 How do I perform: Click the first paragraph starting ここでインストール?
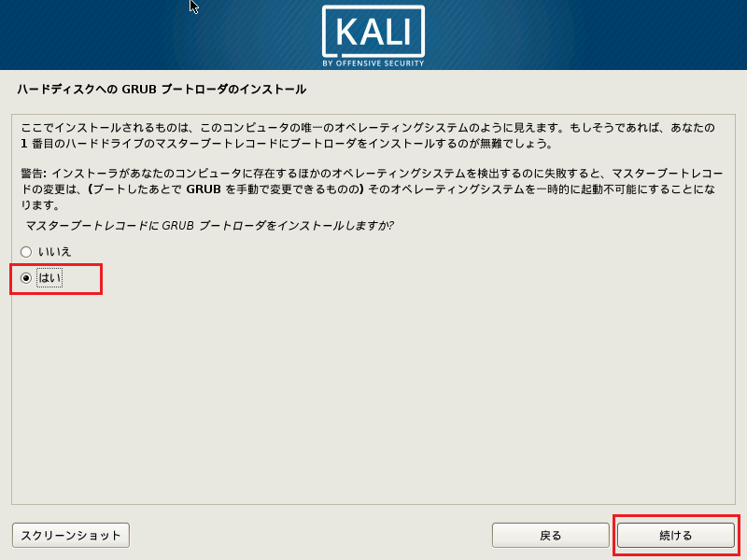368,135
